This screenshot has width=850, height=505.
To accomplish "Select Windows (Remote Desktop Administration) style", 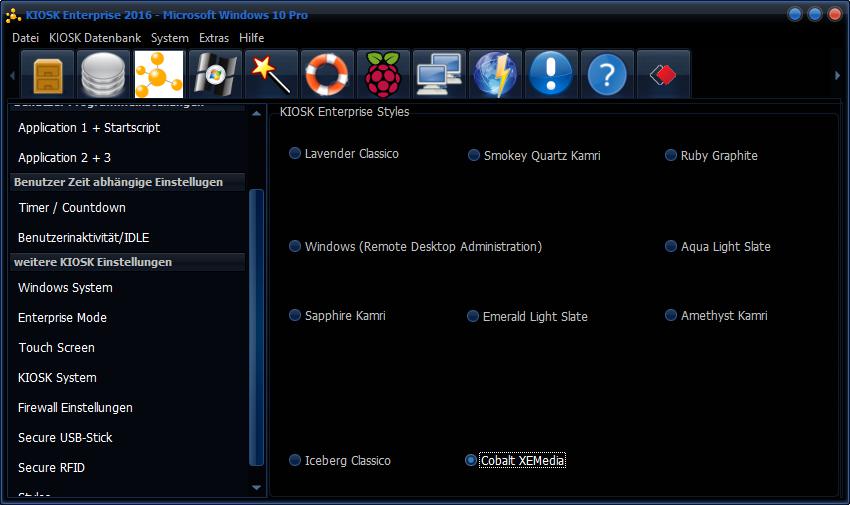I will click(415, 247).
